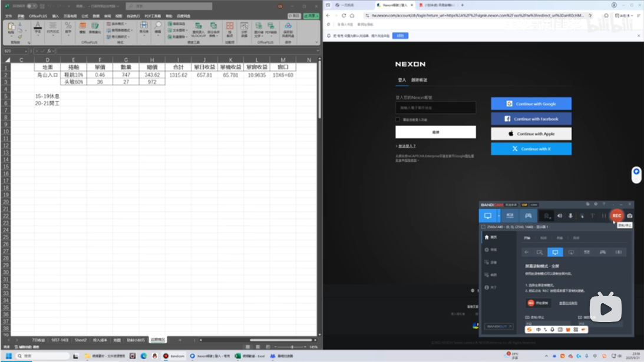Click the Bandicam folder icon in title bar
This screenshot has height=362, width=644.
(x=588, y=204)
